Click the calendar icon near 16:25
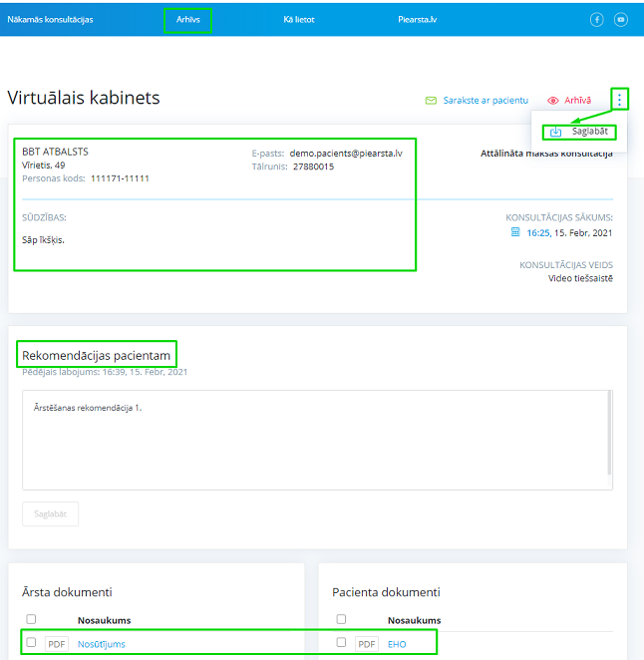The image size is (644, 660). click(515, 232)
